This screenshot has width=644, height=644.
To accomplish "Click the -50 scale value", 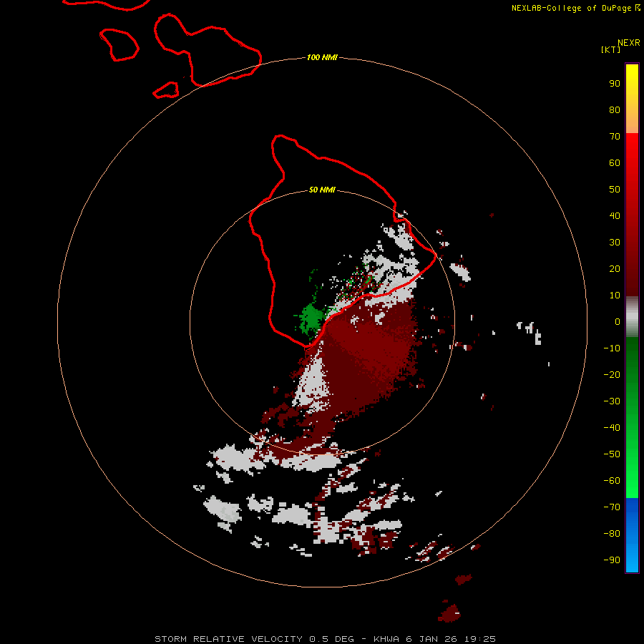I will point(612,454).
